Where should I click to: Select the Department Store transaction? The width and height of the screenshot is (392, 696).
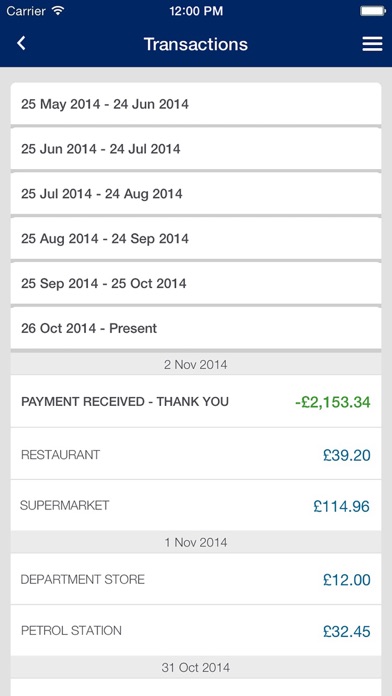[x=196, y=579]
